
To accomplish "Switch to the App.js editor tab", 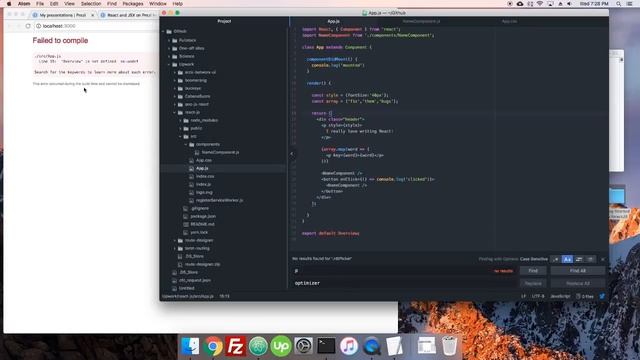I will [333, 21].
